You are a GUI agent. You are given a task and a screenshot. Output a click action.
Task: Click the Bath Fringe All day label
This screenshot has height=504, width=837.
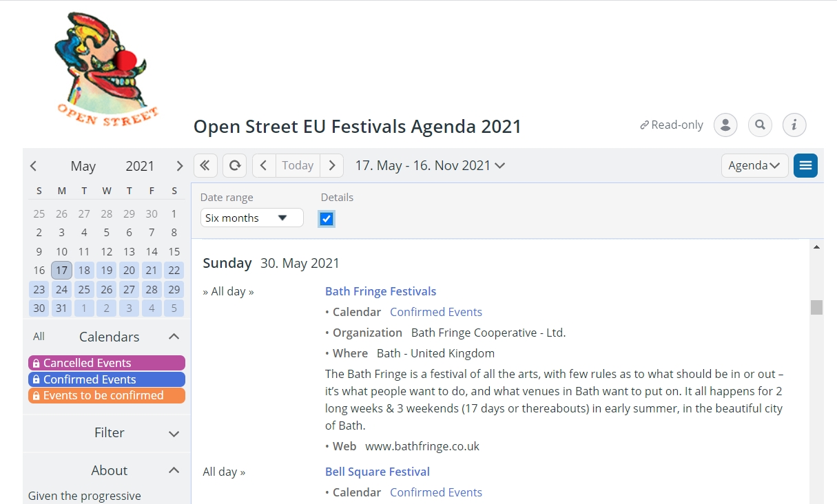pos(228,291)
